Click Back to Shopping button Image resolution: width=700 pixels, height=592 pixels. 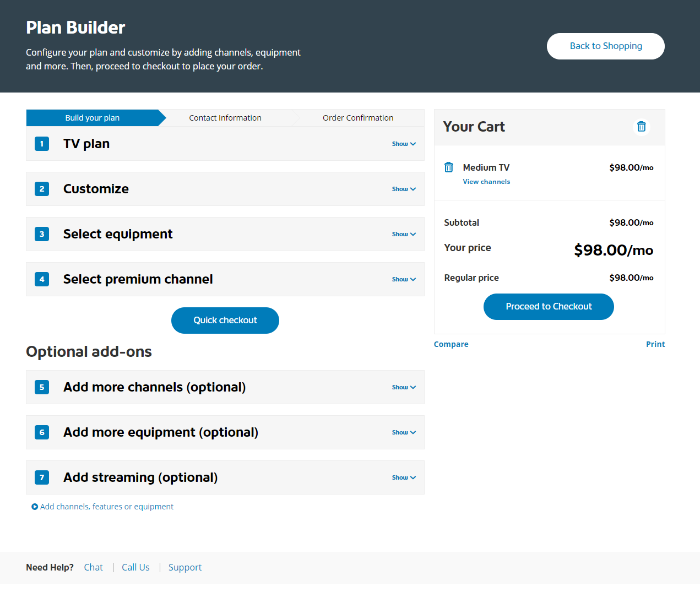coord(605,46)
